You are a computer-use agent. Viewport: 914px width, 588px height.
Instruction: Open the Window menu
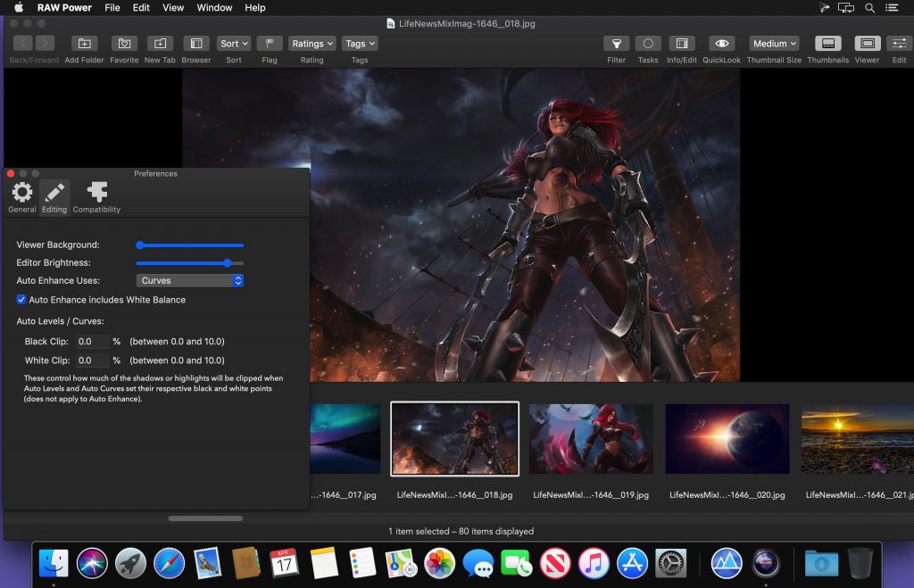214,8
